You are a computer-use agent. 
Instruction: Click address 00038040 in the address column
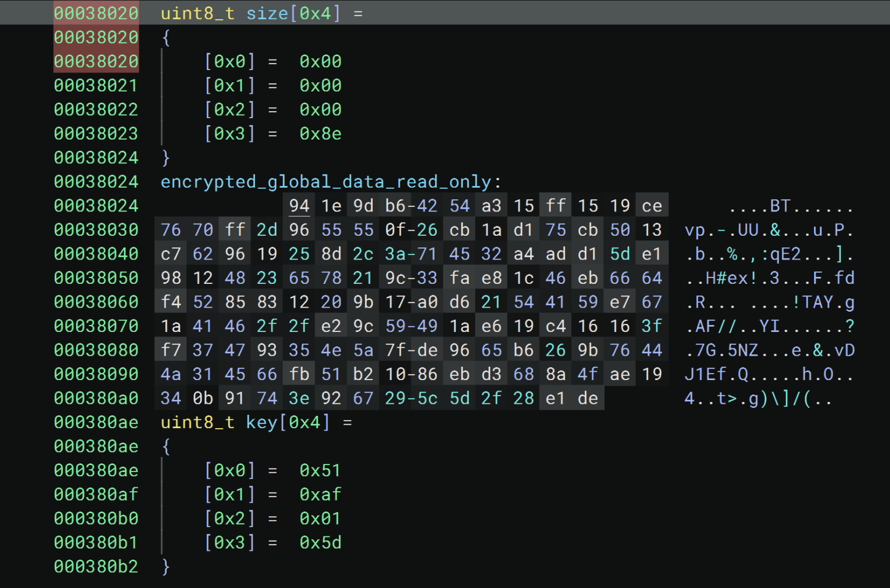[x=96, y=253]
